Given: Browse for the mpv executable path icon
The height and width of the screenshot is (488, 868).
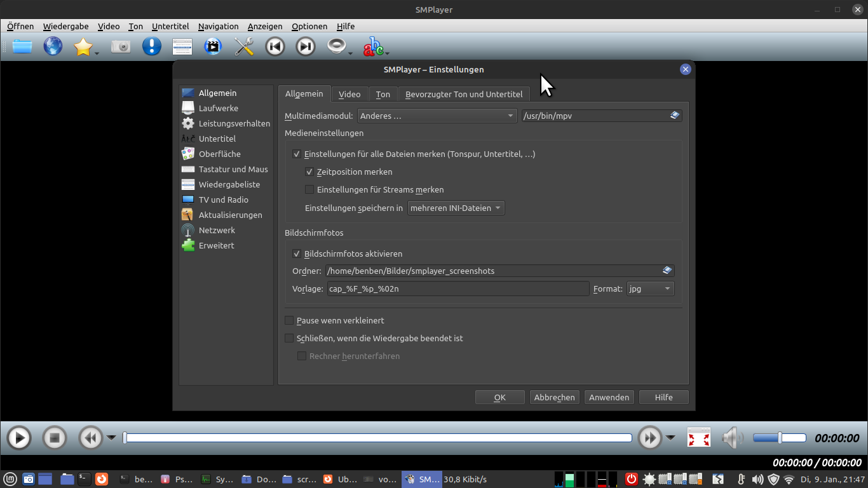Looking at the screenshot, I should (675, 116).
